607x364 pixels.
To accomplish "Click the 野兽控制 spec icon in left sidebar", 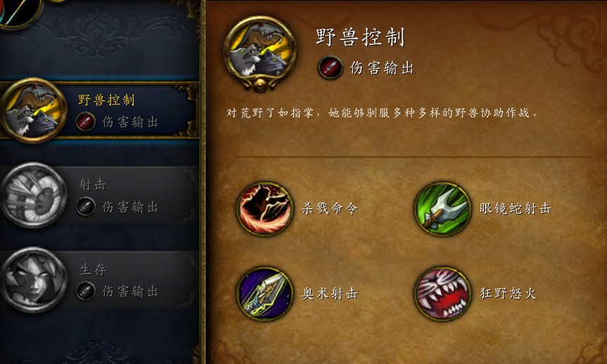I will [34, 110].
